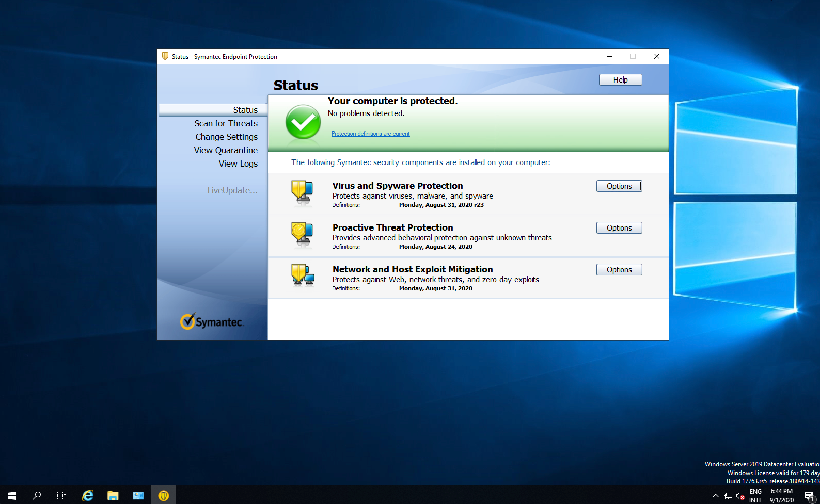Open File Explorer from the taskbar
This screenshot has height=504, width=820.
[113, 495]
